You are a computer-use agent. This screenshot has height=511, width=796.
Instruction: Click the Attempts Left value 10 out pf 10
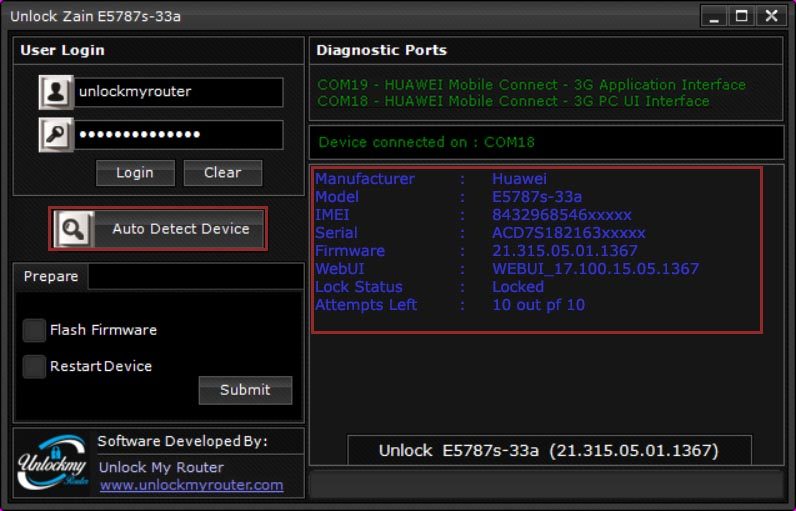tap(538, 304)
